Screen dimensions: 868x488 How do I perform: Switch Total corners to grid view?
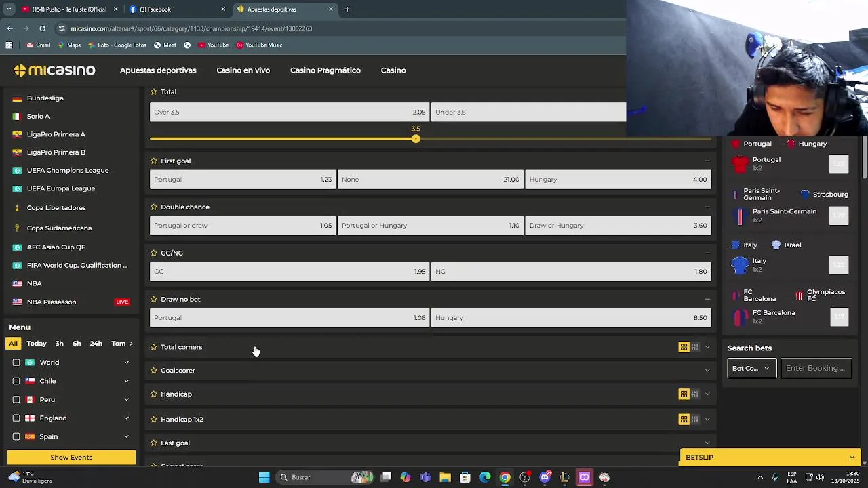[684, 347]
